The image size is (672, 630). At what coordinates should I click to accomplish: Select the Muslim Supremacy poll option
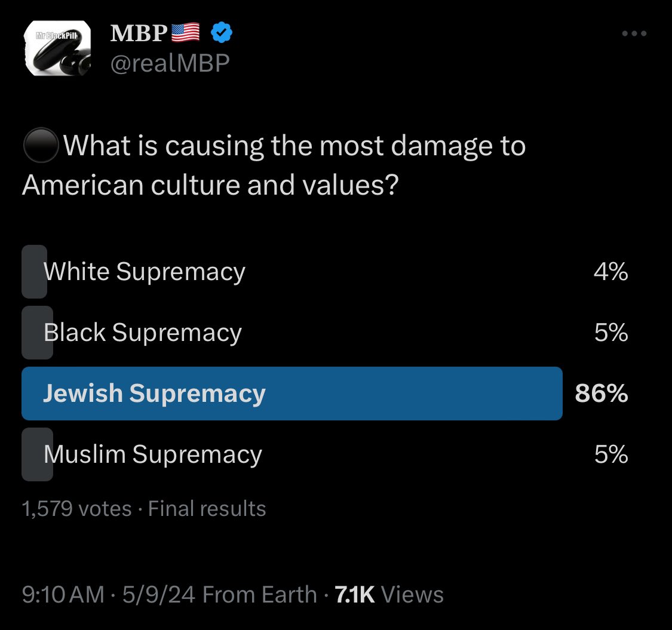152,454
